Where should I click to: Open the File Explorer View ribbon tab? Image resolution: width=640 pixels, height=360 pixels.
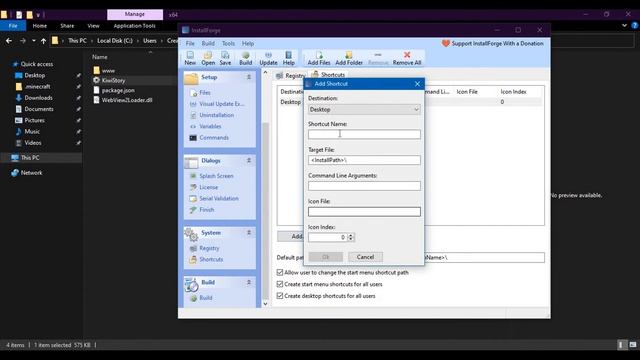(x=93, y=26)
